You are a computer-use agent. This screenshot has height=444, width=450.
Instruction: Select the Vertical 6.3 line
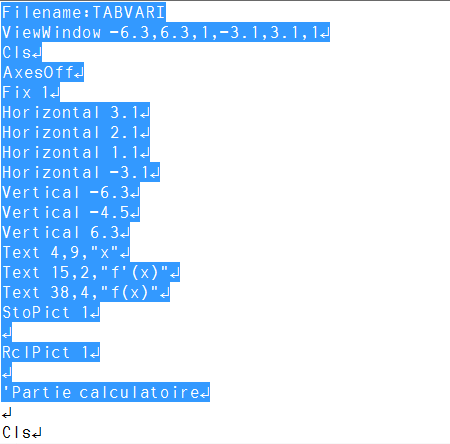coord(66,232)
